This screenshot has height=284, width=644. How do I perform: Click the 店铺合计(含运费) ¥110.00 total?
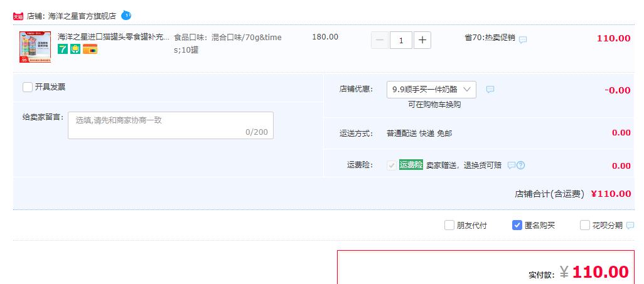coord(573,194)
